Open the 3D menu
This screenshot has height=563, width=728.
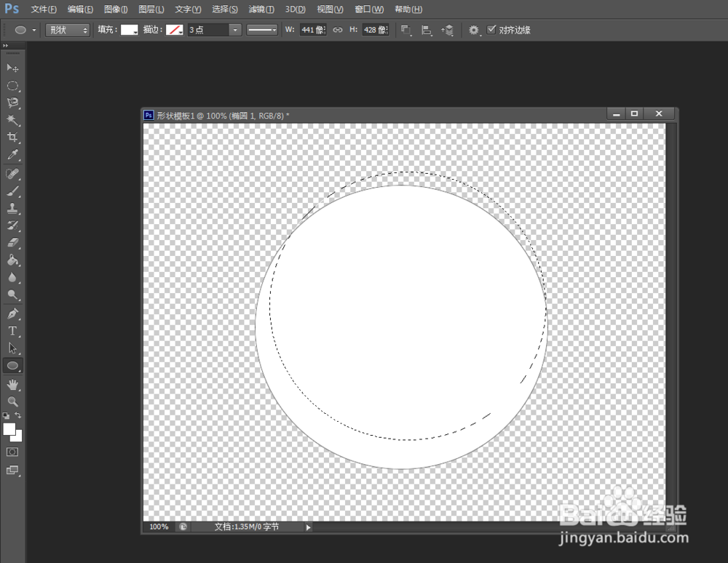[296, 9]
